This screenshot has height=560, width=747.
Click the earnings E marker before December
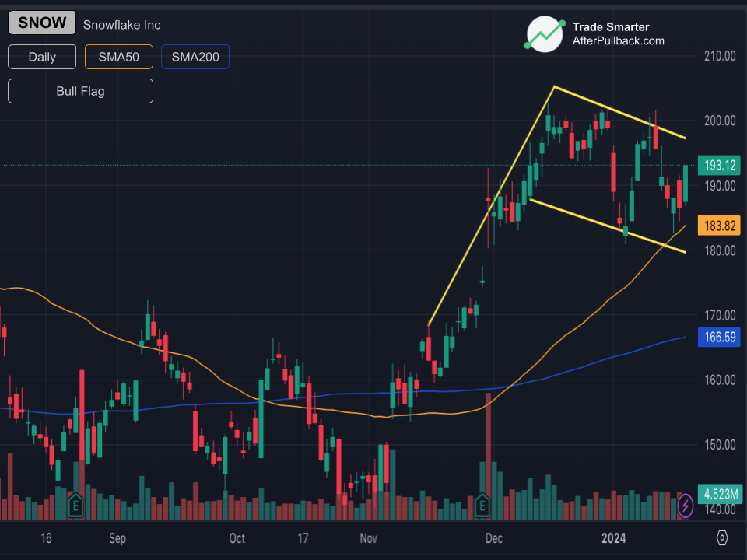482,506
